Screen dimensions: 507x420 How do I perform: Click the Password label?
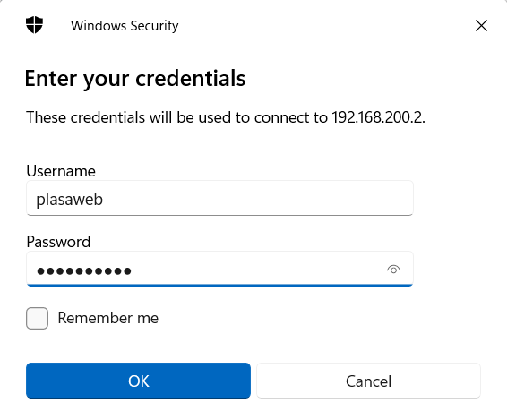[58, 242]
